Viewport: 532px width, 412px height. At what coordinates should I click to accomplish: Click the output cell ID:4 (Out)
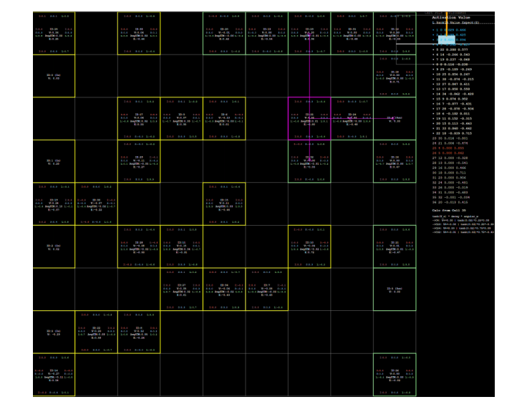pyautogui.click(x=395, y=119)
